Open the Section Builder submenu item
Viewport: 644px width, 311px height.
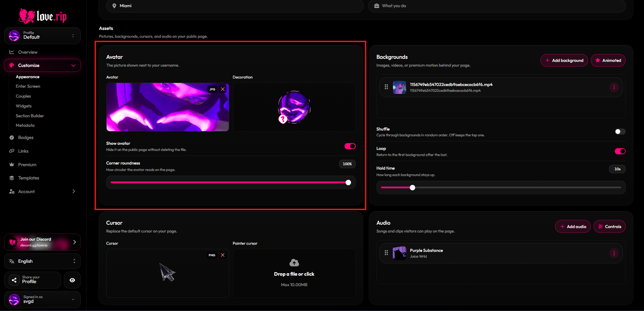pos(30,116)
